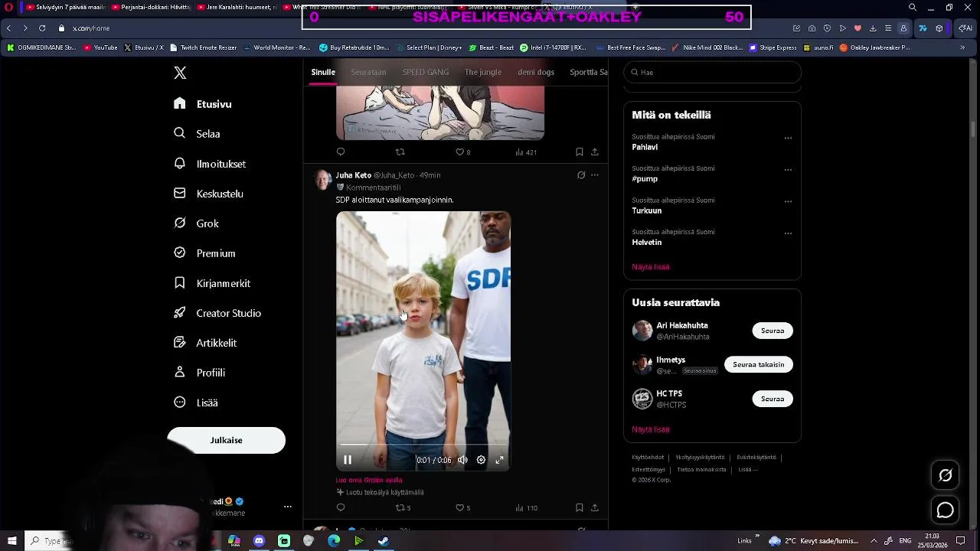The height and width of the screenshot is (551, 980).
Task: Open Kirjanmerkit bookmarks
Action: click(x=212, y=283)
